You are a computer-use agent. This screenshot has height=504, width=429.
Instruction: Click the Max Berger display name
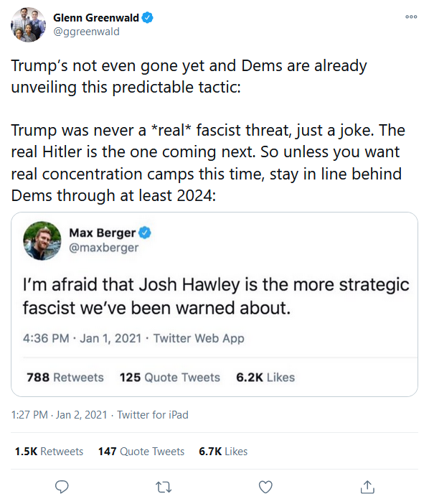point(103,233)
